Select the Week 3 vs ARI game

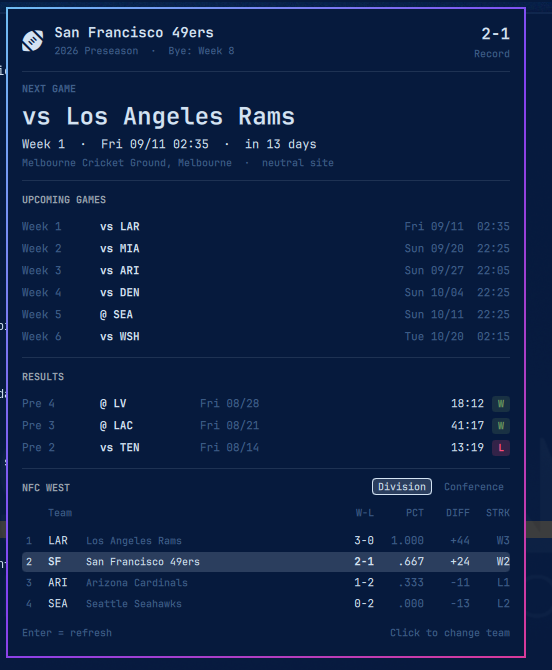266,270
